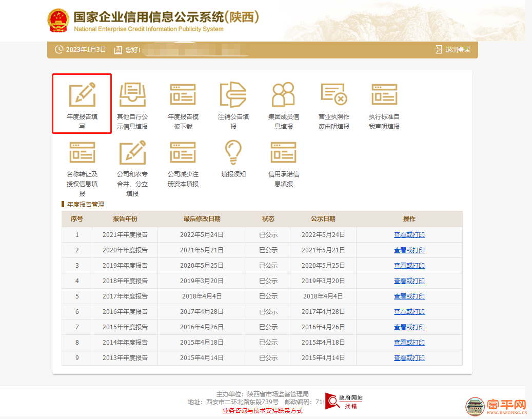Image resolution: width=532 pixels, height=419 pixels.
Task: Click last modified date 2015年4月14日
Action: click(x=202, y=358)
